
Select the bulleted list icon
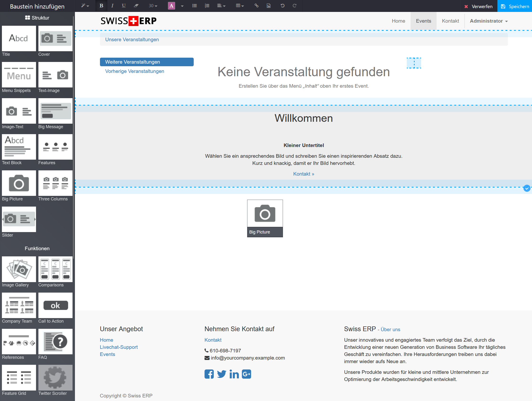(194, 5)
